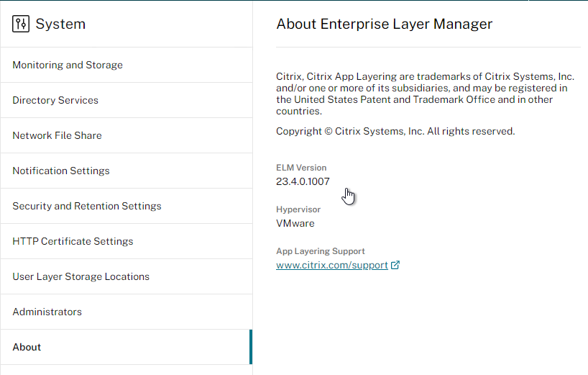Open Monitoring and Storage settings

pyautogui.click(x=127, y=65)
